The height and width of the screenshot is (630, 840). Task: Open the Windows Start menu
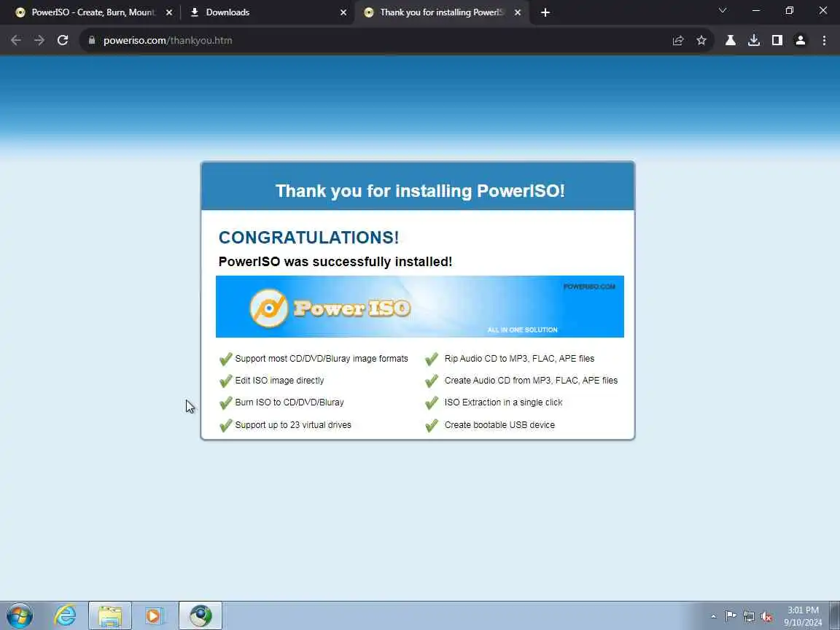coord(20,615)
